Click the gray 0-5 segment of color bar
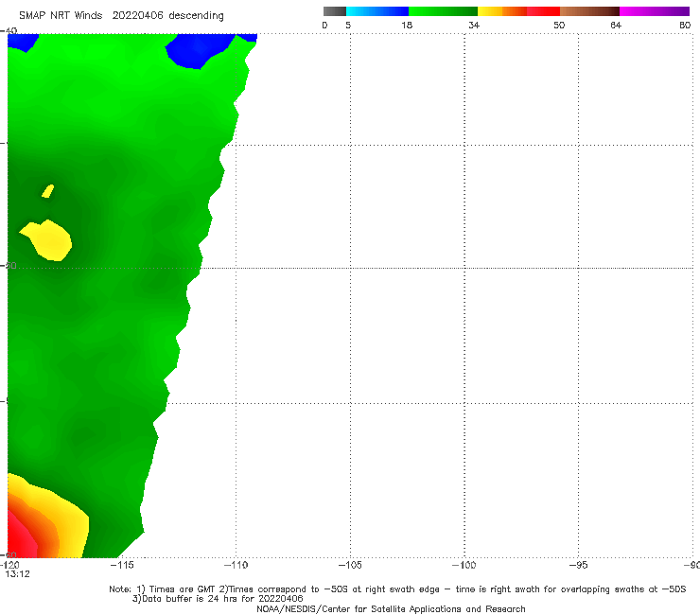 [x=335, y=11]
